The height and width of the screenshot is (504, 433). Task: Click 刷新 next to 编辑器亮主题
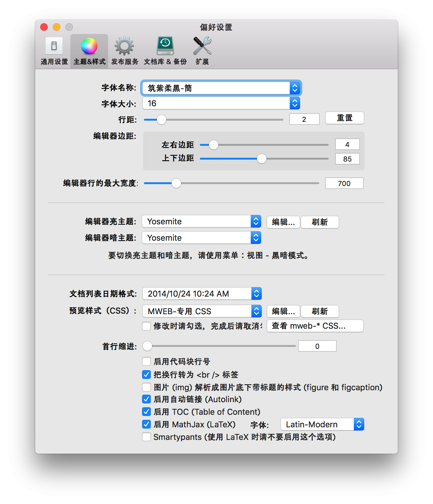coord(320,222)
